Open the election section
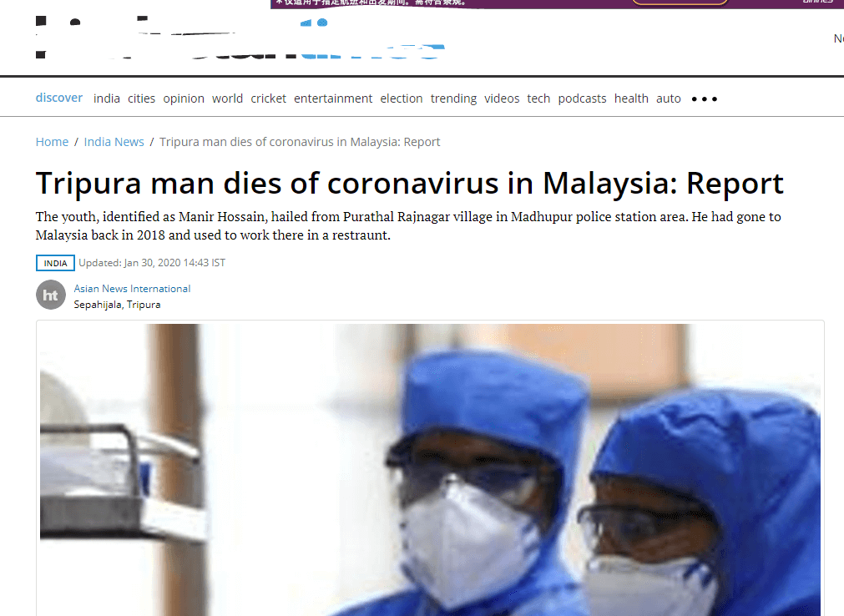This screenshot has height=616, width=844. (x=401, y=98)
